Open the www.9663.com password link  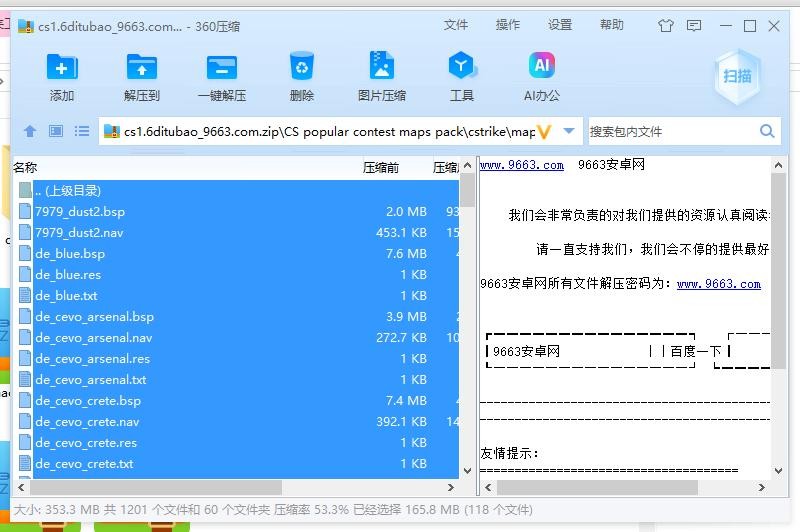(718, 284)
